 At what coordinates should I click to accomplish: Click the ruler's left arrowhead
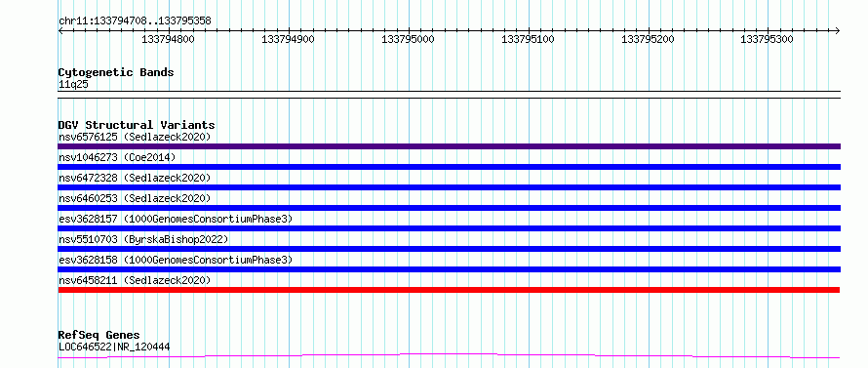(60, 30)
